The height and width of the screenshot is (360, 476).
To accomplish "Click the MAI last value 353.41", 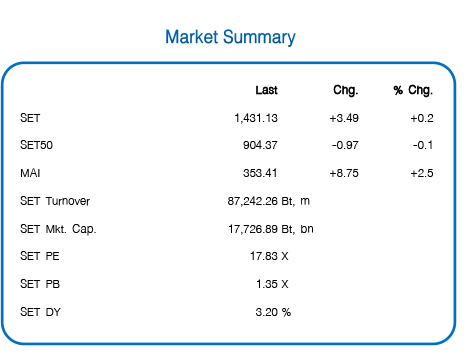I will (x=260, y=173).
